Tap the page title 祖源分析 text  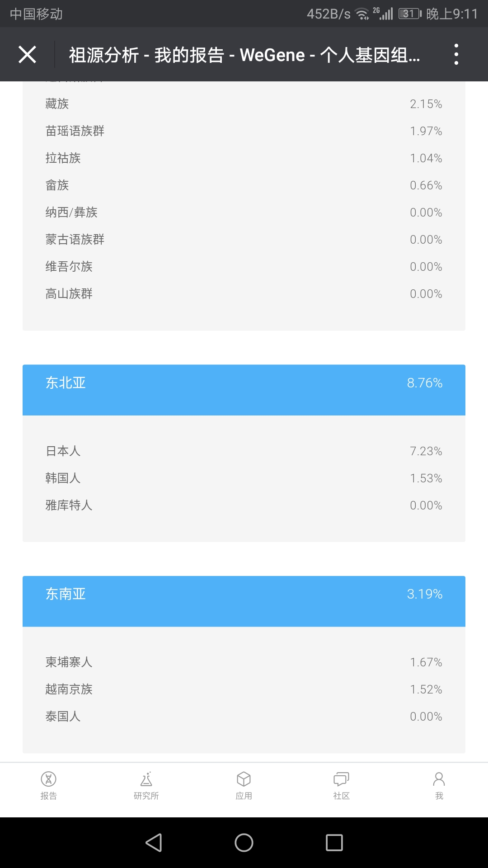click(x=103, y=55)
